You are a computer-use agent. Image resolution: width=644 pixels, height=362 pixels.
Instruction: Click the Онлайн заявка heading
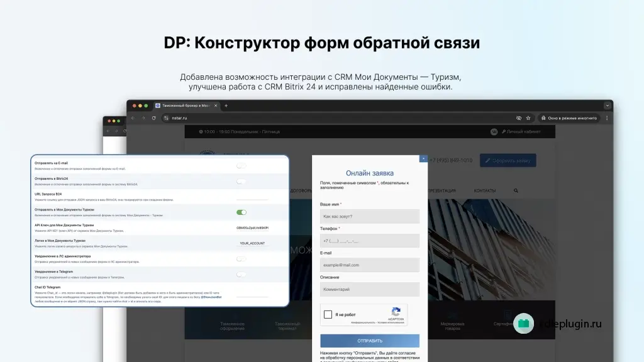(370, 173)
